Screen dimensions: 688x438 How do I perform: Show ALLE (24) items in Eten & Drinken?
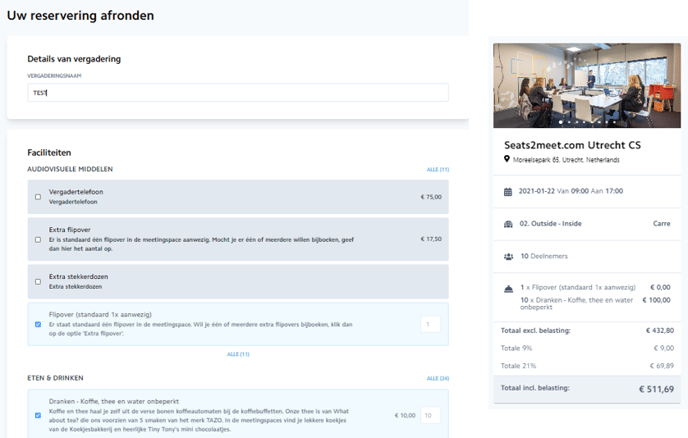tap(438, 379)
